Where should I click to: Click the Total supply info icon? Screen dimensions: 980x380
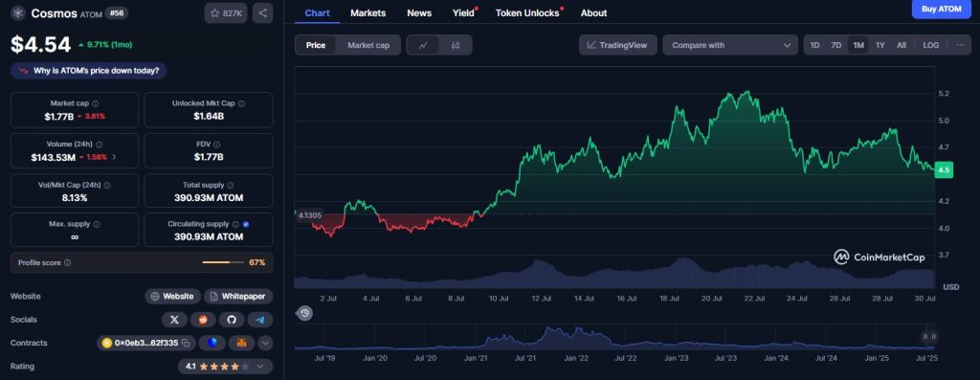tap(231, 186)
